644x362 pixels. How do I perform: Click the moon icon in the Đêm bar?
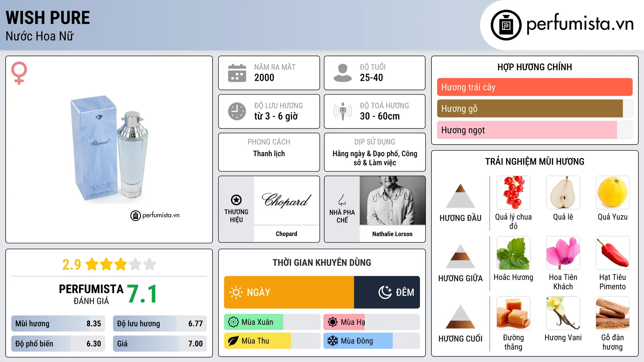point(385,292)
